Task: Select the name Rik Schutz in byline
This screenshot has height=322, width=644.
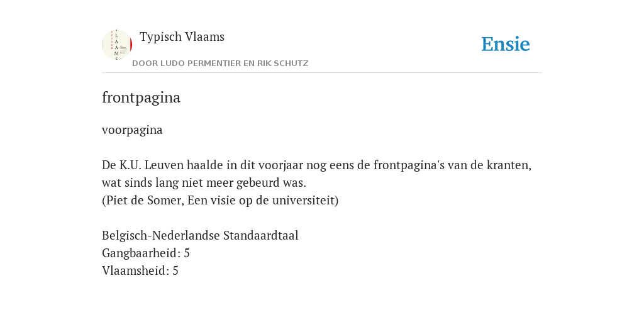Action: coord(282,64)
